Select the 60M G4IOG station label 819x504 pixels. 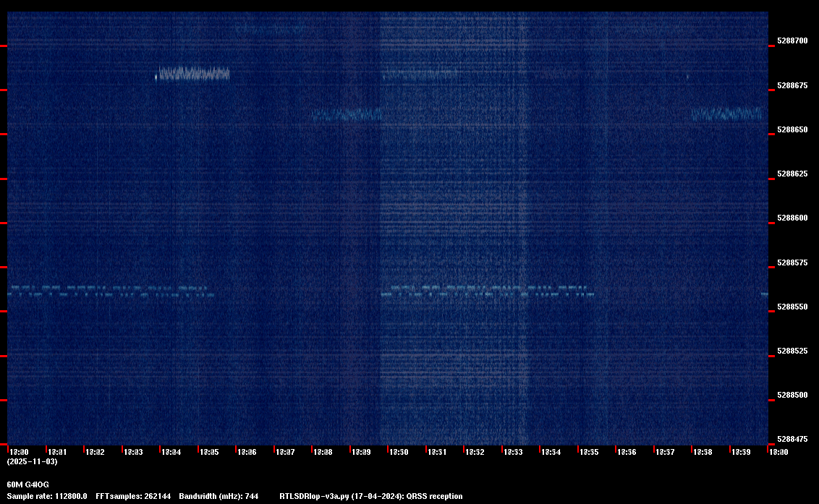tap(27, 484)
